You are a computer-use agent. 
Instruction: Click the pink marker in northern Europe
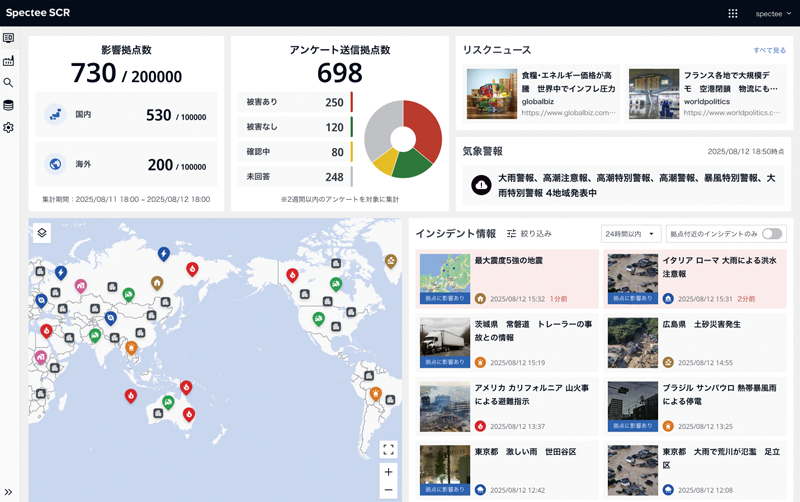[81, 286]
